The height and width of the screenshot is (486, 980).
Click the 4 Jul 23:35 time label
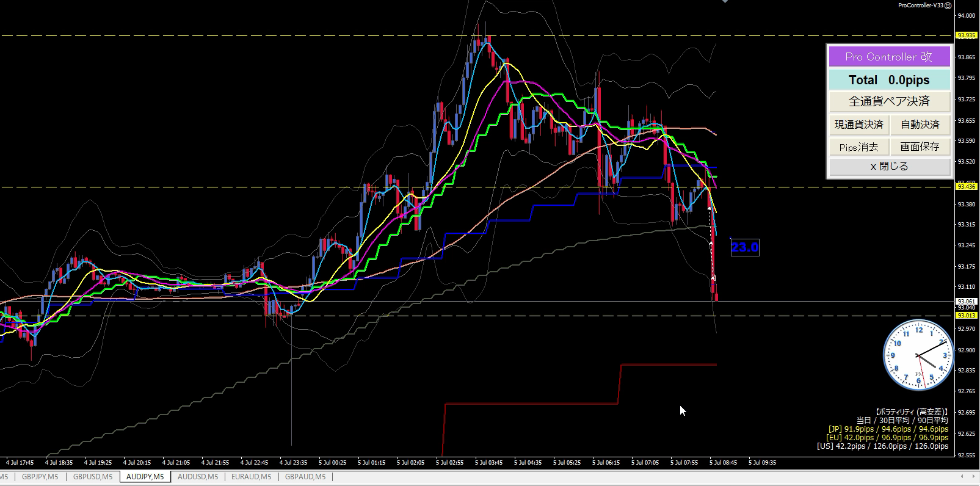294,463
